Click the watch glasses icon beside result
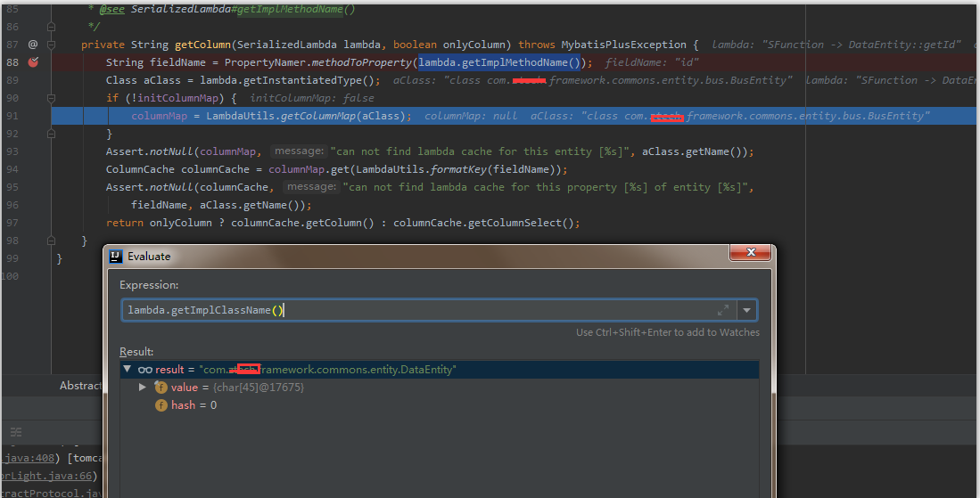 [x=144, y=370]
